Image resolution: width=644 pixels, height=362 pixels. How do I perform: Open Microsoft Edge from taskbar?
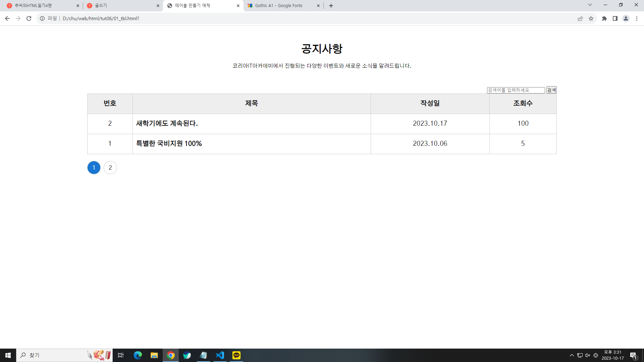tap(138, 355)
